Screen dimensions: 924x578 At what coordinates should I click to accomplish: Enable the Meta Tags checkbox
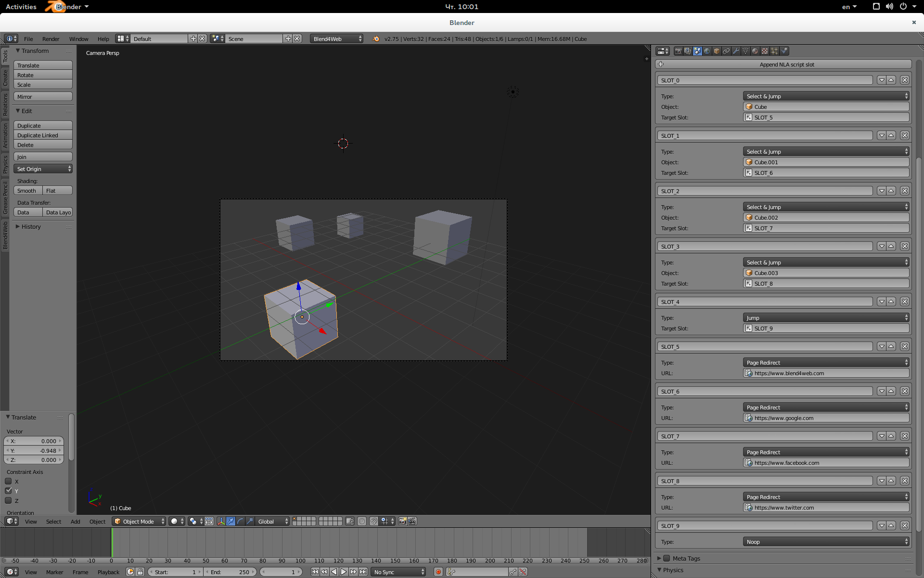click(667, 558)
